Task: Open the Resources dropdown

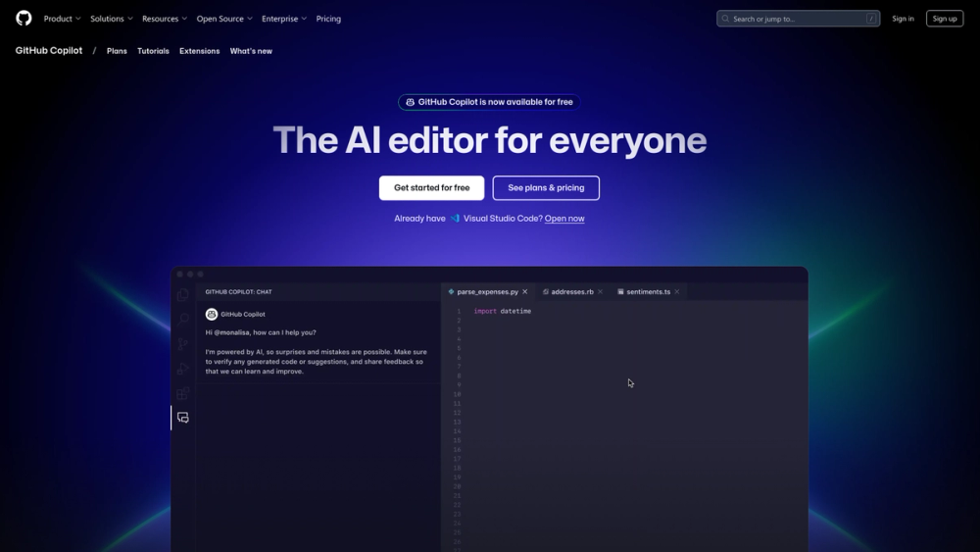Action: point(165,19)
